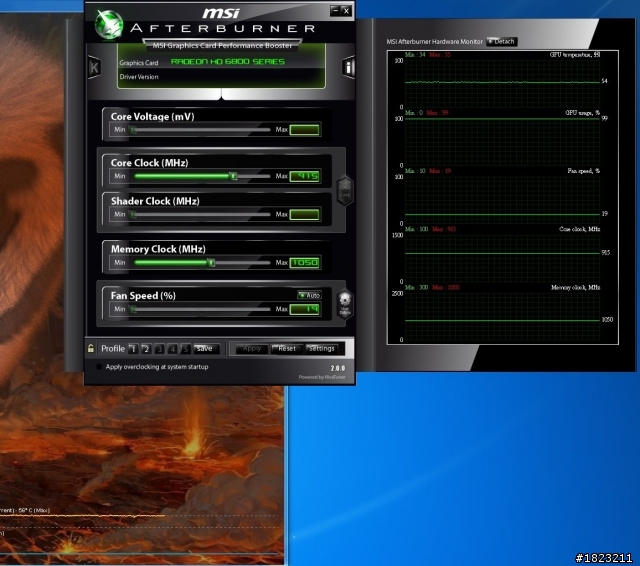Screen dimensions: 640x566
Task: Click the Core Voltage value field
Action: 304,130
